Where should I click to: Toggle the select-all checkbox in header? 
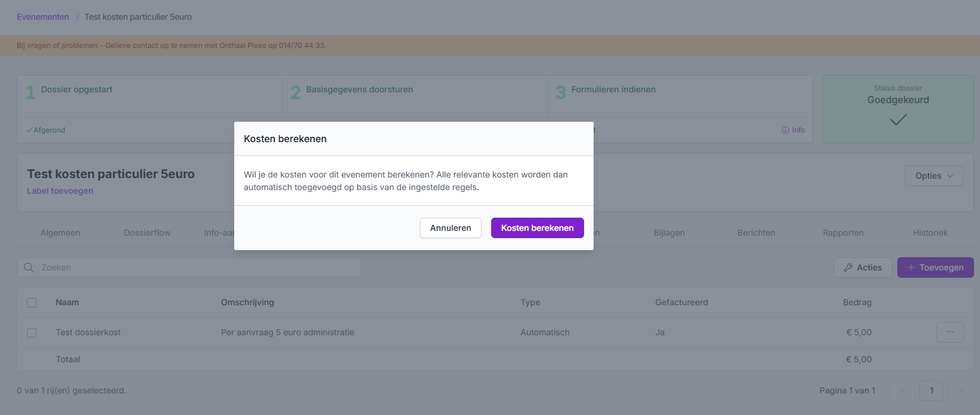coord(32,303)
